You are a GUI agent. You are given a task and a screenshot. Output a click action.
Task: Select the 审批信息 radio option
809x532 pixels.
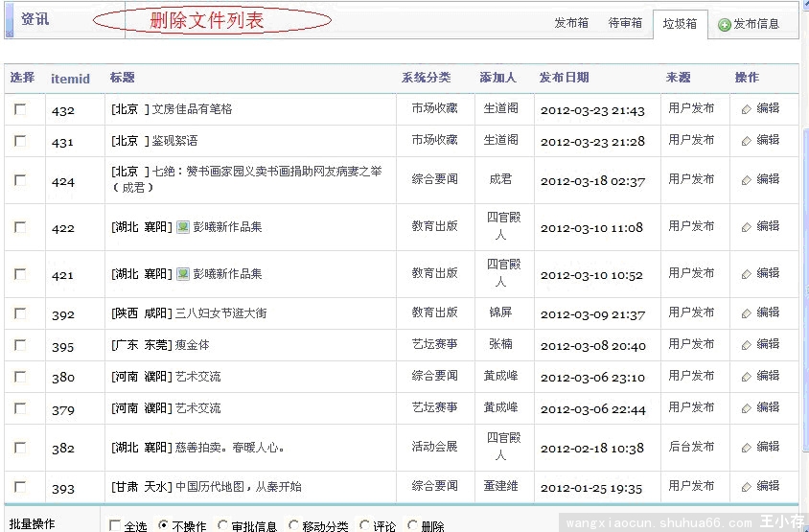223,525
